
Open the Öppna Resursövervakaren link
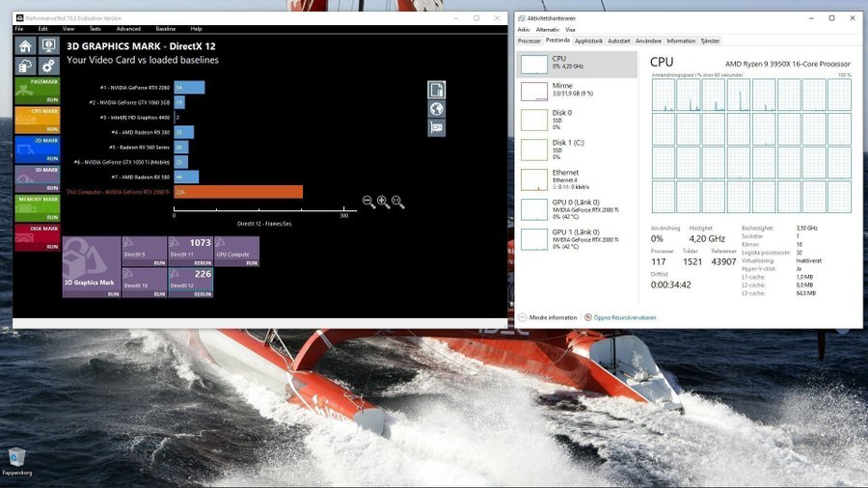tap(625, 317)
